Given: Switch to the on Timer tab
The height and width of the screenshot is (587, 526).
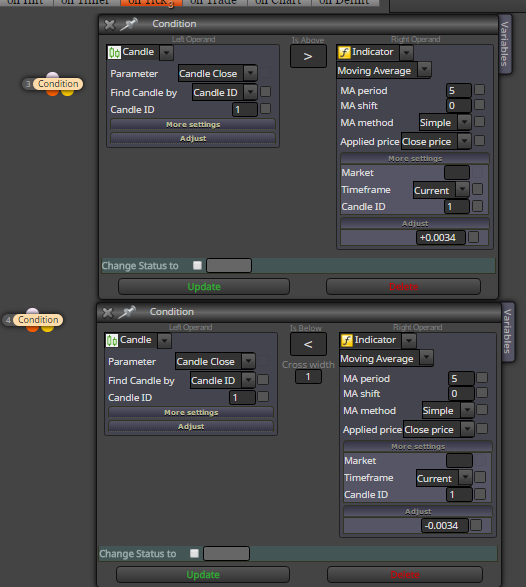Looking at the screenshot, I should pyautogui.click(x=86, y=2).
